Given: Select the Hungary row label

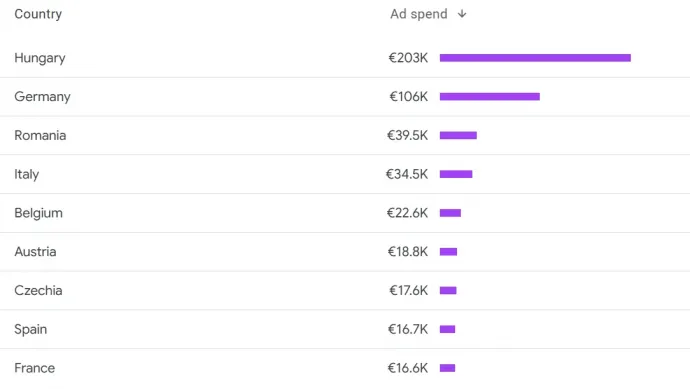Looking at the screenshot, I should (x=40, y=58).
